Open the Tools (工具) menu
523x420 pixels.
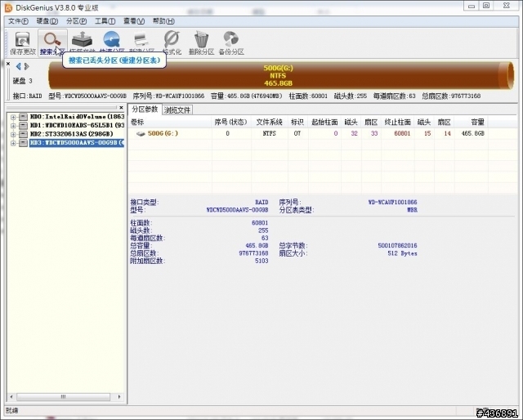[x=105, y=21]
